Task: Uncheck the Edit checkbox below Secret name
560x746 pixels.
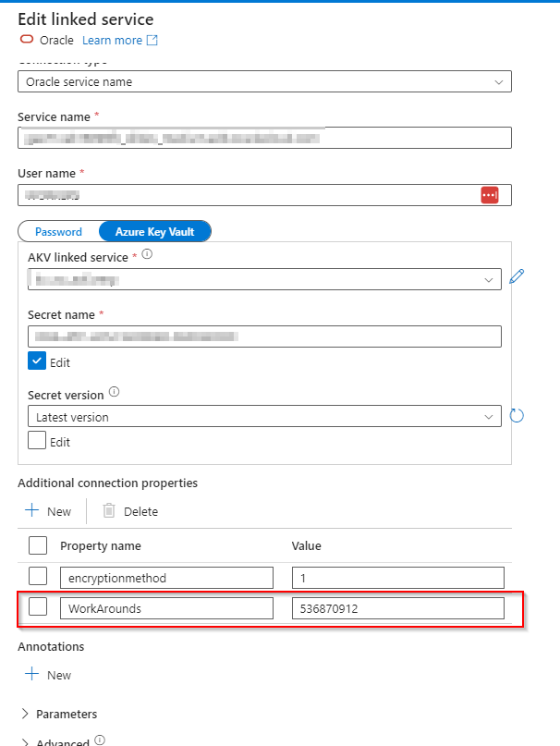Action: tap(37, 361)
